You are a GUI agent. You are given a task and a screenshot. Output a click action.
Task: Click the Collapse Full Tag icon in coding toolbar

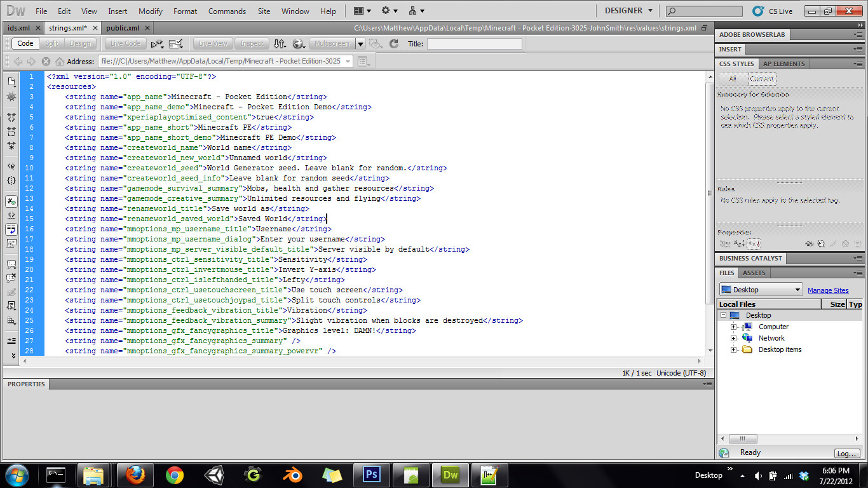pos(11,118)
